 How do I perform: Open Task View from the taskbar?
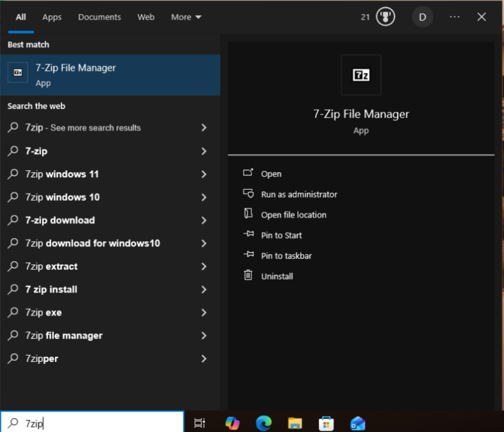(200, 423)
